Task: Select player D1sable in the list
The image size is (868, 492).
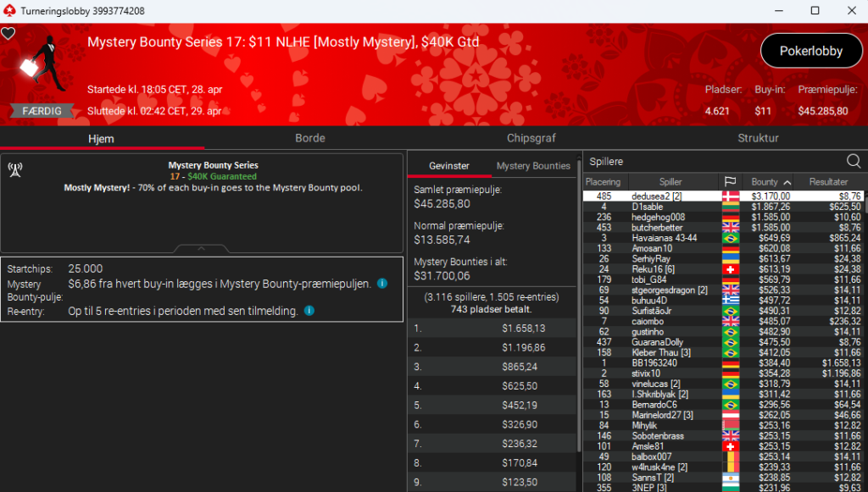Action: 648,207
